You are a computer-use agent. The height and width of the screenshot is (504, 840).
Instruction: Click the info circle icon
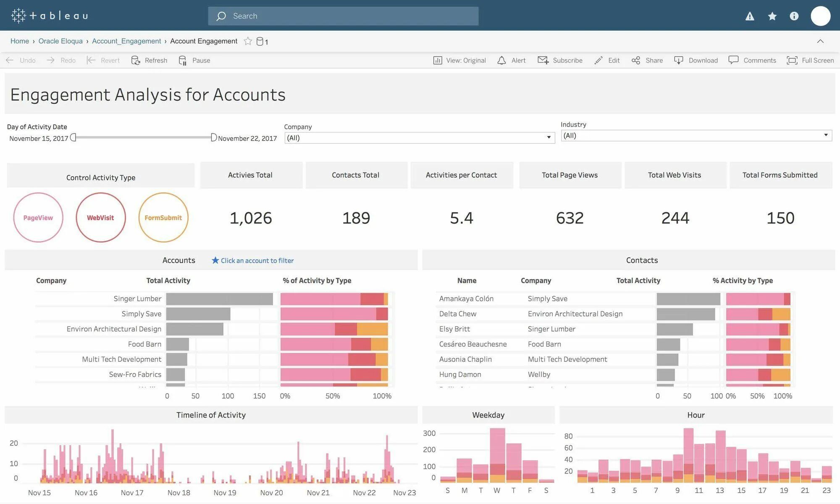coord(794,16)
